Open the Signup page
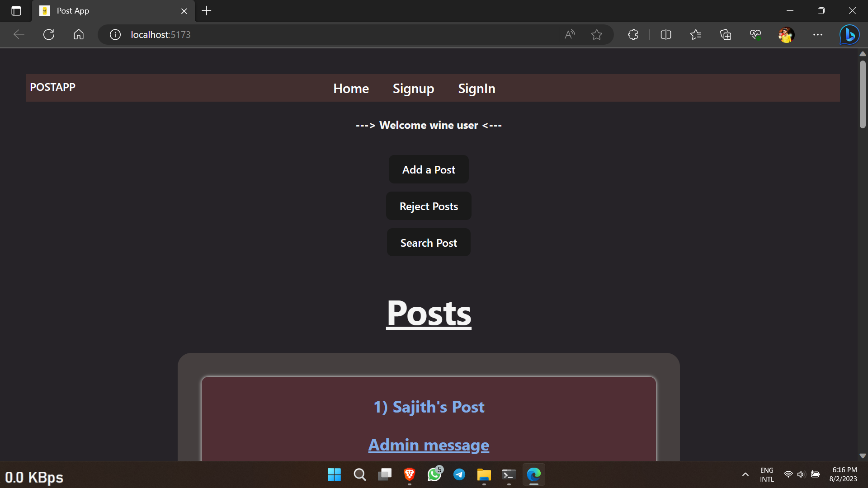Viewport: 868px width, 488px height. [x=413, y=88]
